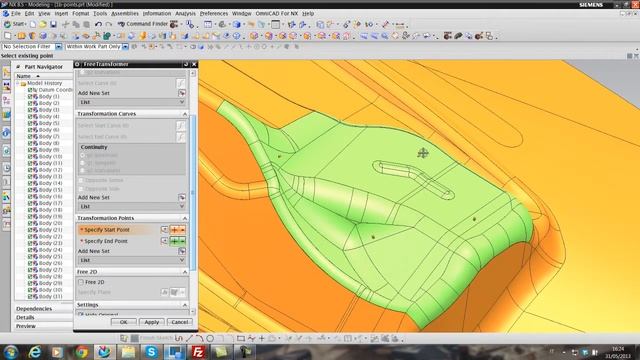Click the blue cube view icon
The height and width of the screenshot is (360, 640).
[x=236, y=24]
